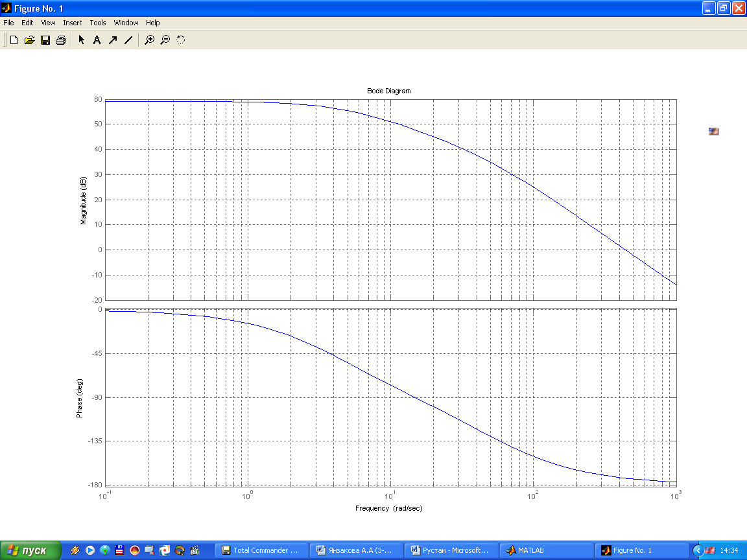Select the Frequency (rad/sec) axis label
The width and height of the screenshot is (747, 560).
[x=389, y=508]
